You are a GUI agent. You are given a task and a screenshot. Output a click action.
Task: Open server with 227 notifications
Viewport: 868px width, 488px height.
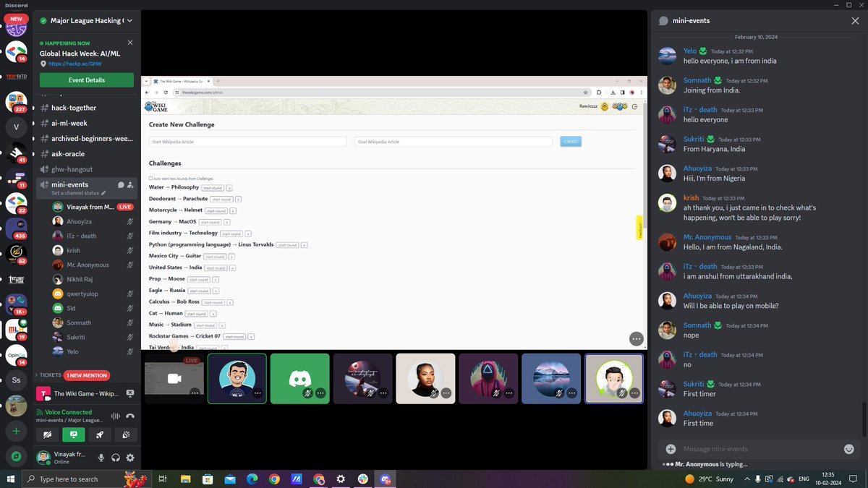[x=16, y=102]
